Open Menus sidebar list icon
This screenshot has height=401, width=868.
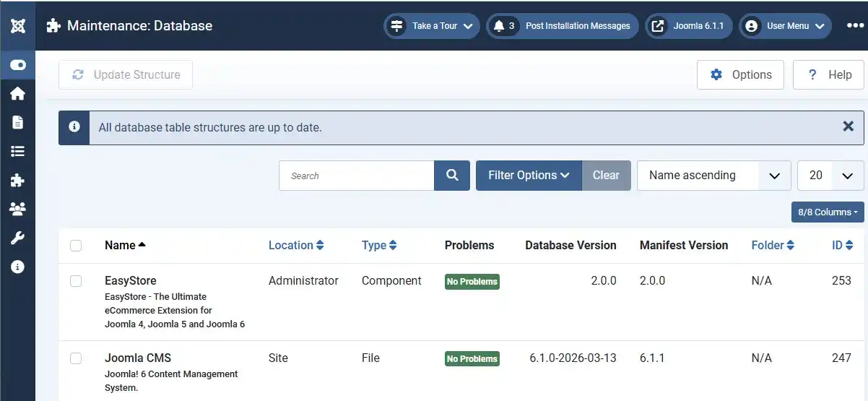17,151
